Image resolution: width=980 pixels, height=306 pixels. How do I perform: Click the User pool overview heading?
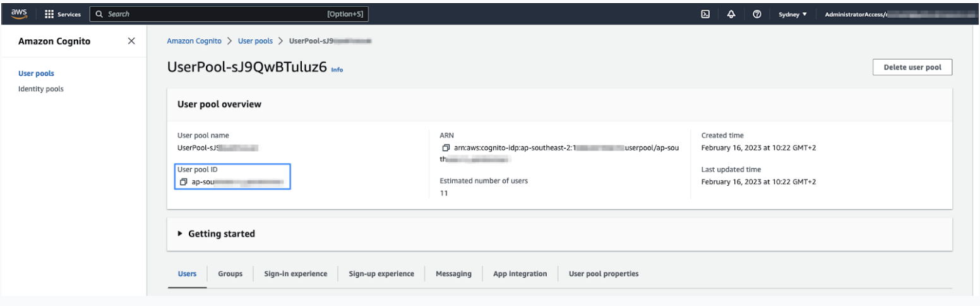pos(219,104)
